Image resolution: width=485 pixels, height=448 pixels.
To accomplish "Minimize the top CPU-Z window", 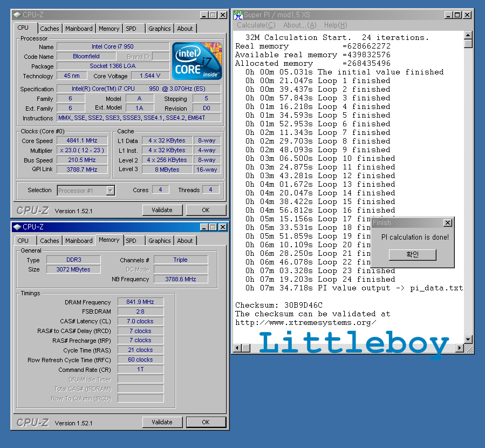I will [204, 15].
